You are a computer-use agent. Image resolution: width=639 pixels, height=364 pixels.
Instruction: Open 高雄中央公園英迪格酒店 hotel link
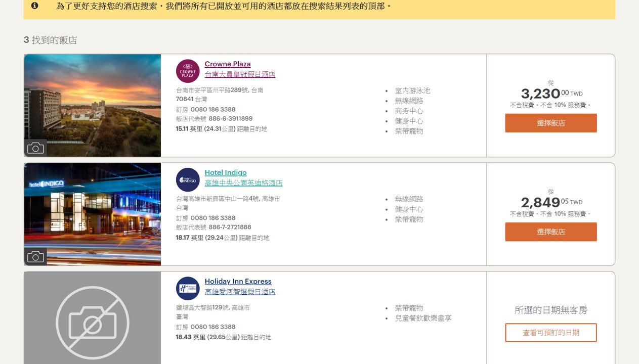tap(243, 183)
